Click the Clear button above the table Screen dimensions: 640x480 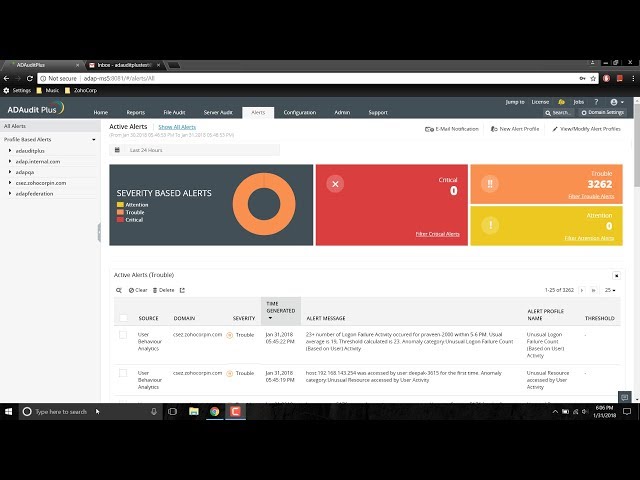[138, 290]
